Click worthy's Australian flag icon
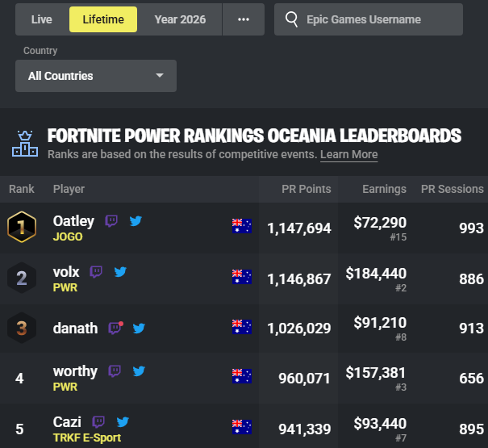The width and height of the screenshot is (488, 448). point(242,376)
